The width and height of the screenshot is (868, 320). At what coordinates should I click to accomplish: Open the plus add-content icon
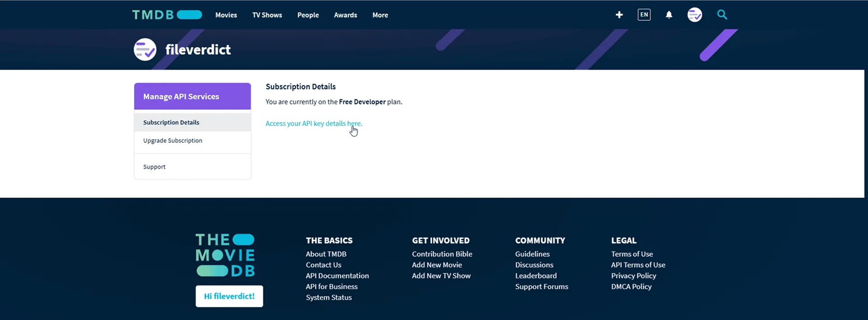coord(619,15)
